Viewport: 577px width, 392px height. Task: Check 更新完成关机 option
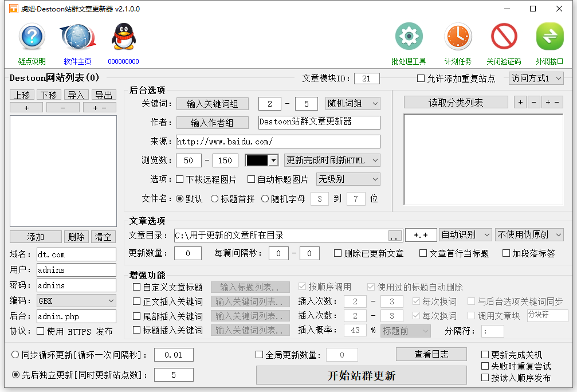(485, 354)
